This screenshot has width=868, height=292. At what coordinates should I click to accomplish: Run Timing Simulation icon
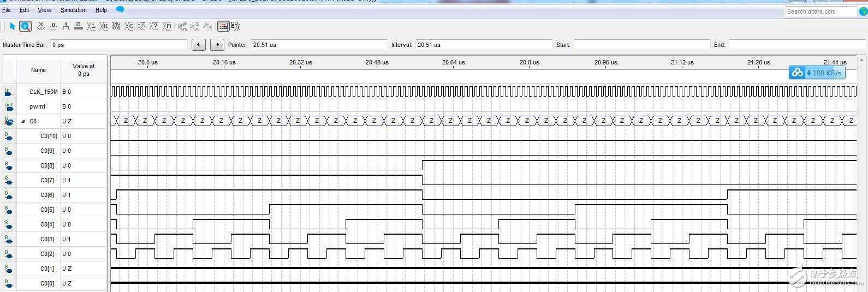pyautogui.click(x=195, y=26)
